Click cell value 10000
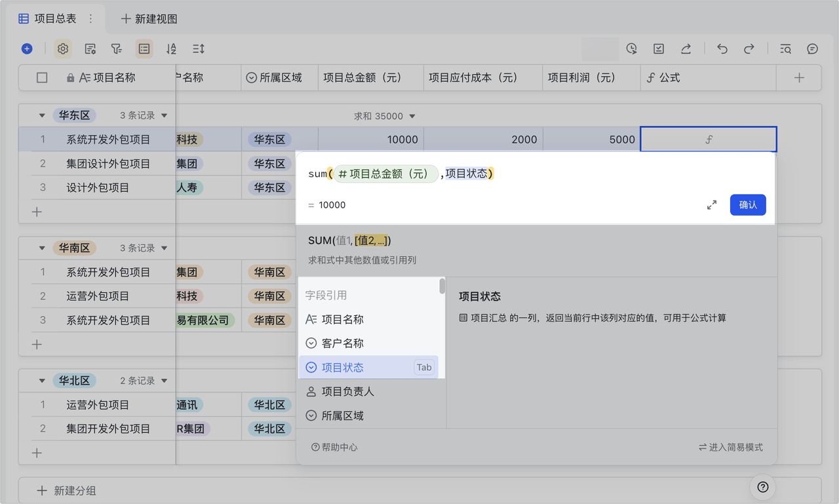 402,140
